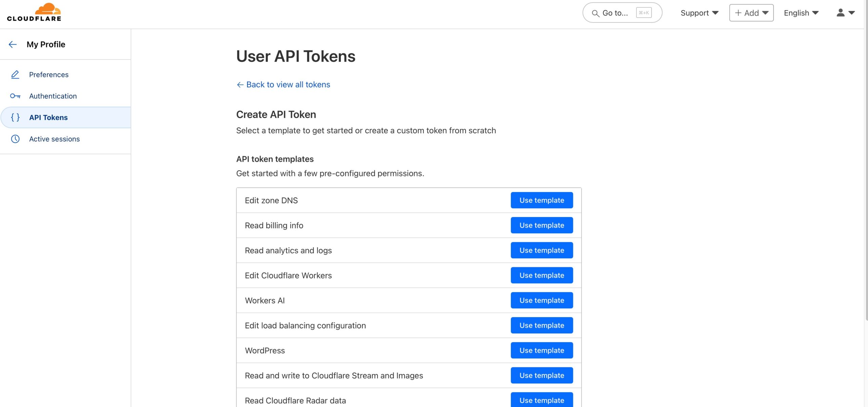Use template for Edit load balancing configuration

(542, 325)
